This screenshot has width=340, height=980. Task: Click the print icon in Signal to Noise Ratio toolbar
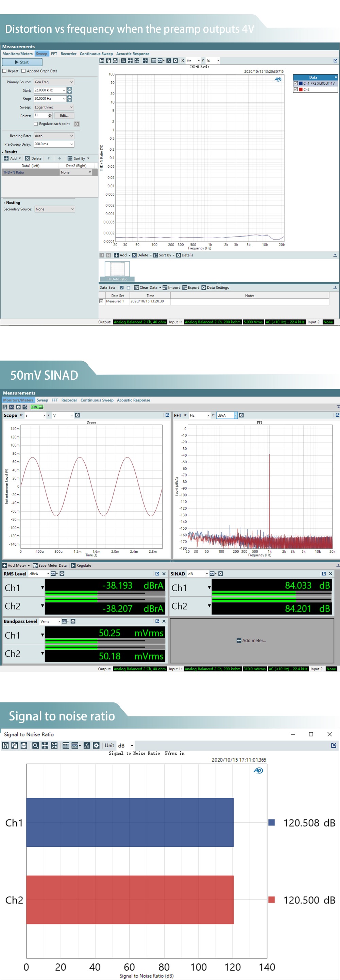(23, 745)
